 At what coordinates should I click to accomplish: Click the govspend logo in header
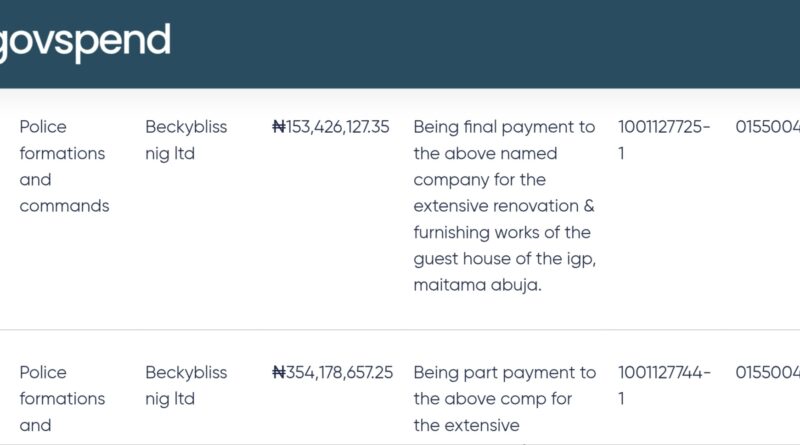coord(84,41)
